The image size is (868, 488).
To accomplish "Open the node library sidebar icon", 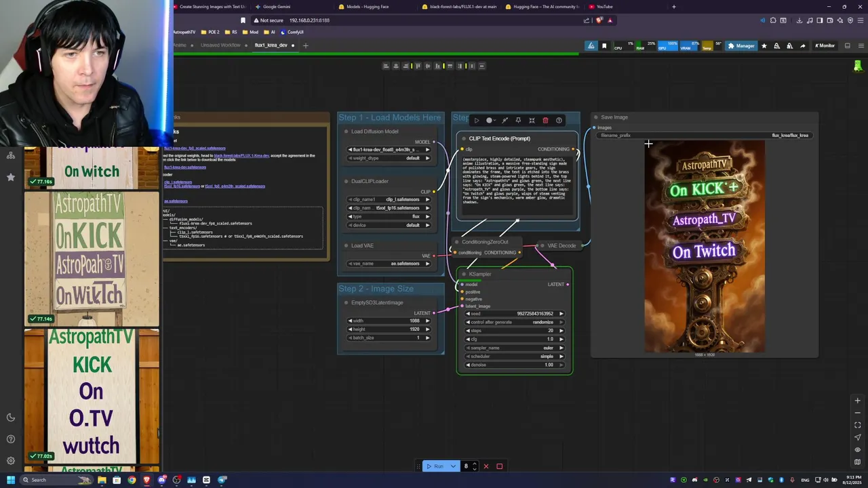I will coord(11,155).
